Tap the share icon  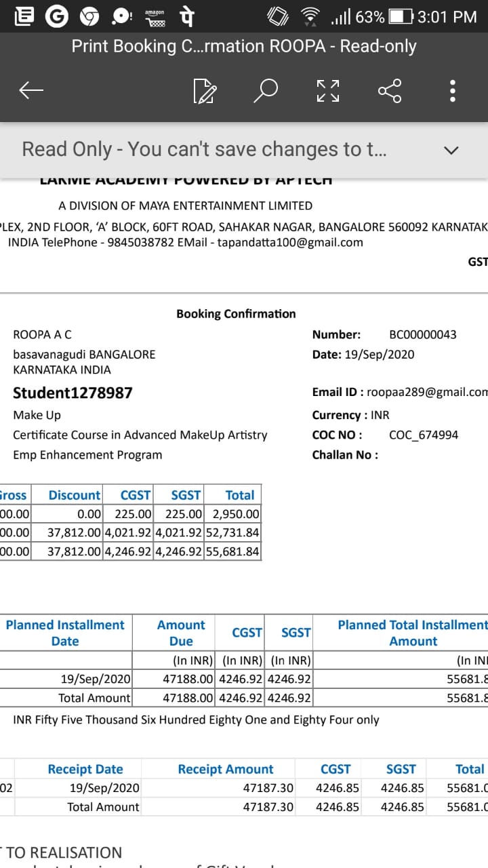(390, 90)
